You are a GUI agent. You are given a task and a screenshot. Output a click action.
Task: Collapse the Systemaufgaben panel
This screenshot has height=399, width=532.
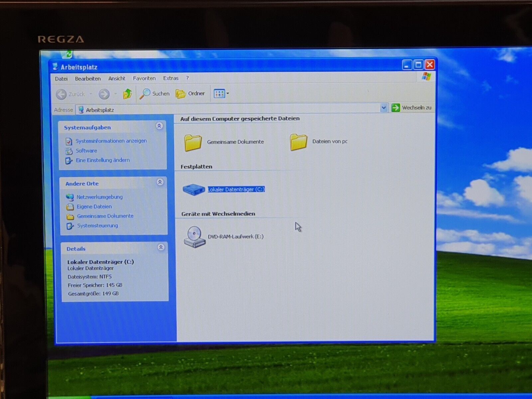click(x=159, y=126)
